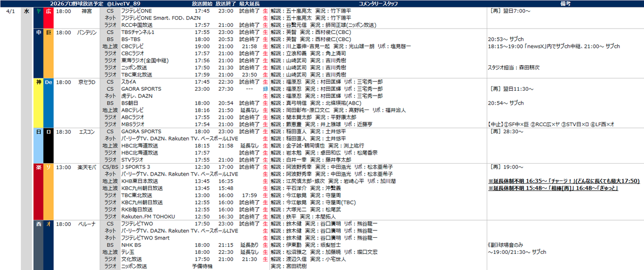Select the スカイA channel cell

click(129, 82)
